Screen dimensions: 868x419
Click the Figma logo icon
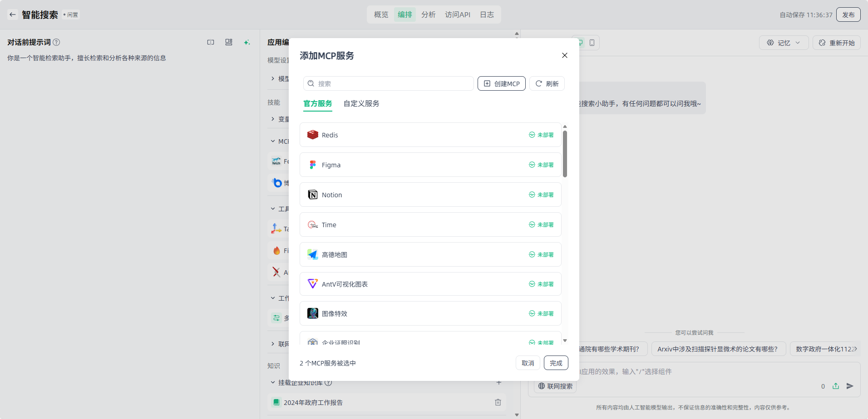tap(312, 165)
